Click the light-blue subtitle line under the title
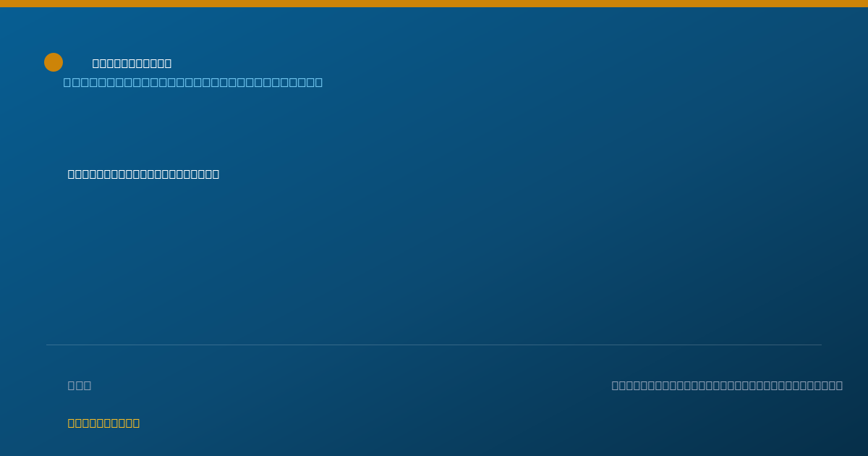The width and height of the screenshot is (868, 456). point(193,83)
